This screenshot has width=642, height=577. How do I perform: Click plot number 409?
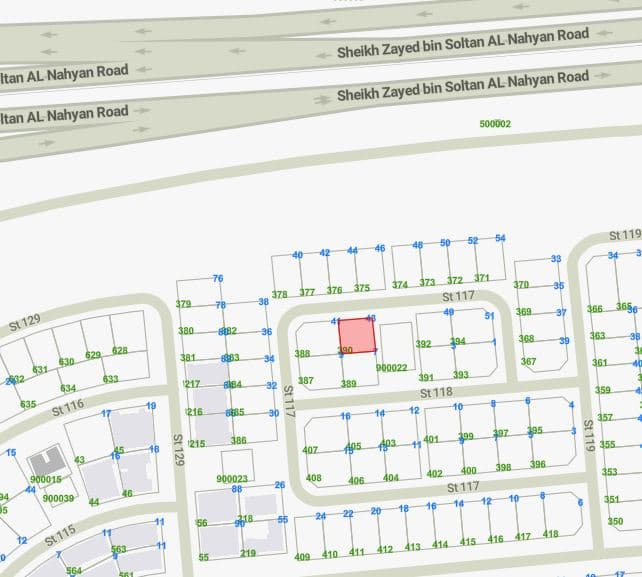coord(302,557)
